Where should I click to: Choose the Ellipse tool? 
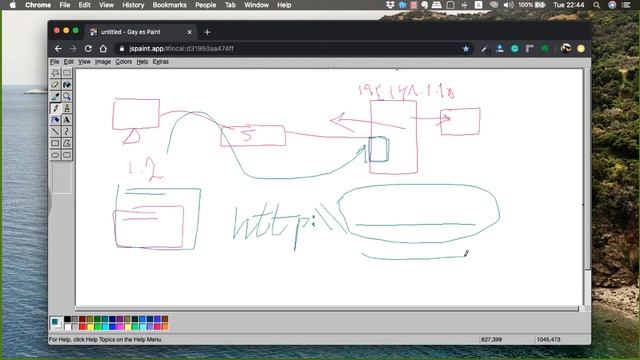(55, 155)
